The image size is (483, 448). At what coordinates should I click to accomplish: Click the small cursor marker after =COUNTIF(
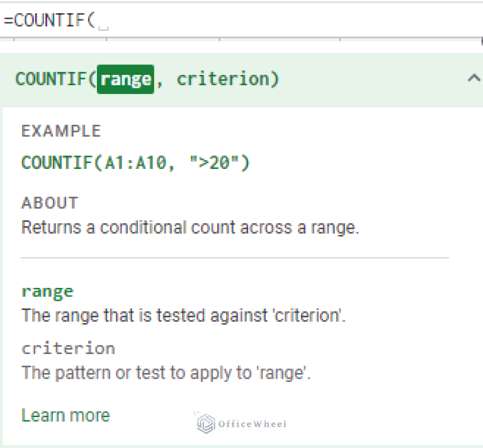pos(104,26)
